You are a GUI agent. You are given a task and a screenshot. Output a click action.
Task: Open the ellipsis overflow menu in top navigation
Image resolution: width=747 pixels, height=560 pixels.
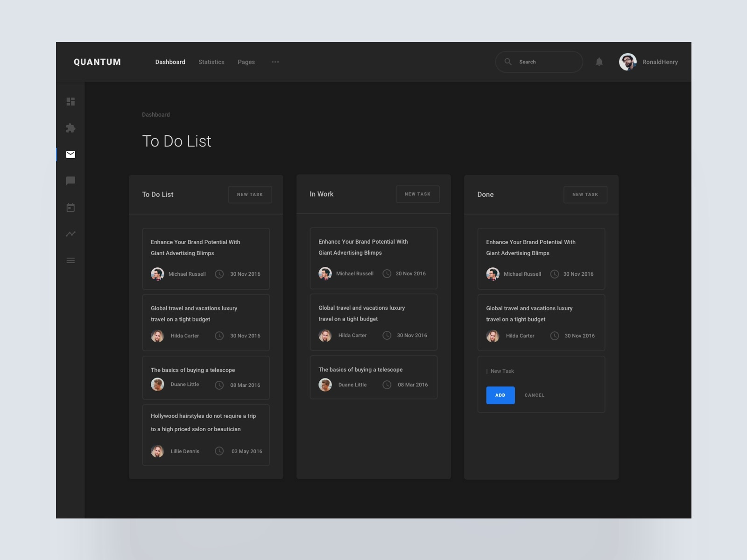tap(275, 62)
